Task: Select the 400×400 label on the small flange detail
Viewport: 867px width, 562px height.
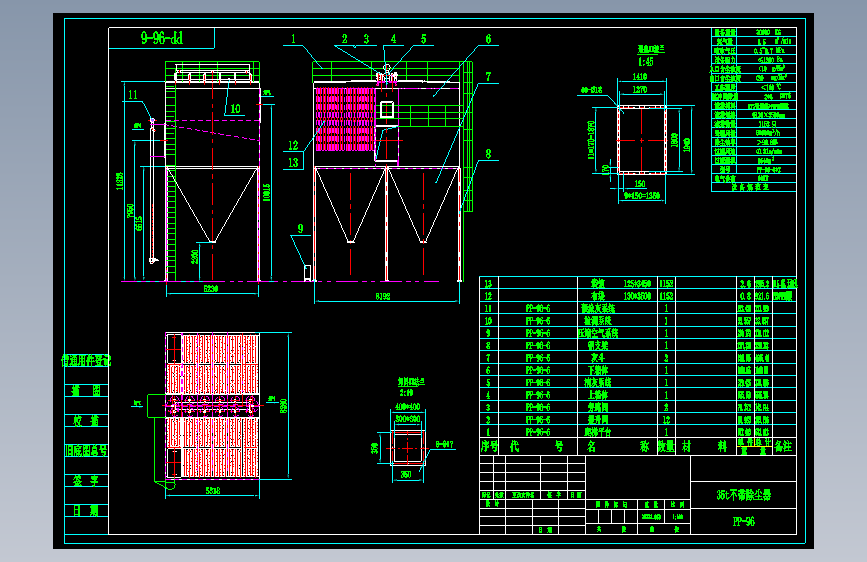Action: [408, 407]
